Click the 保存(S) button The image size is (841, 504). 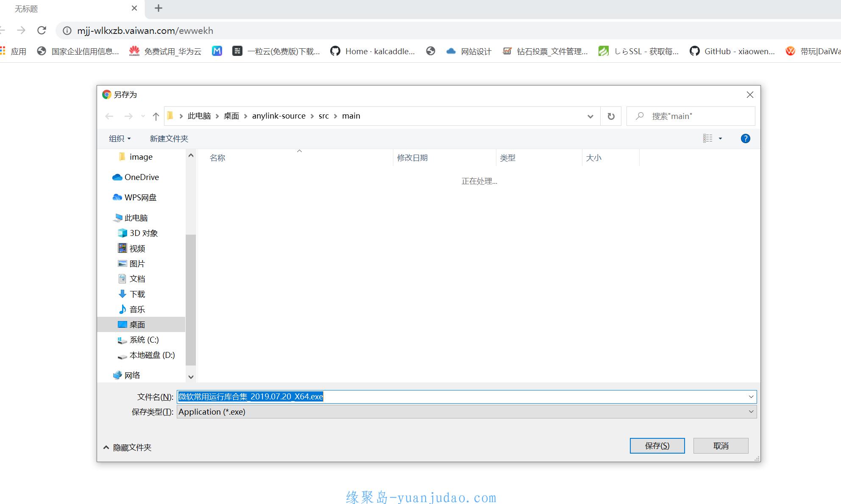[x=657, y=446]
